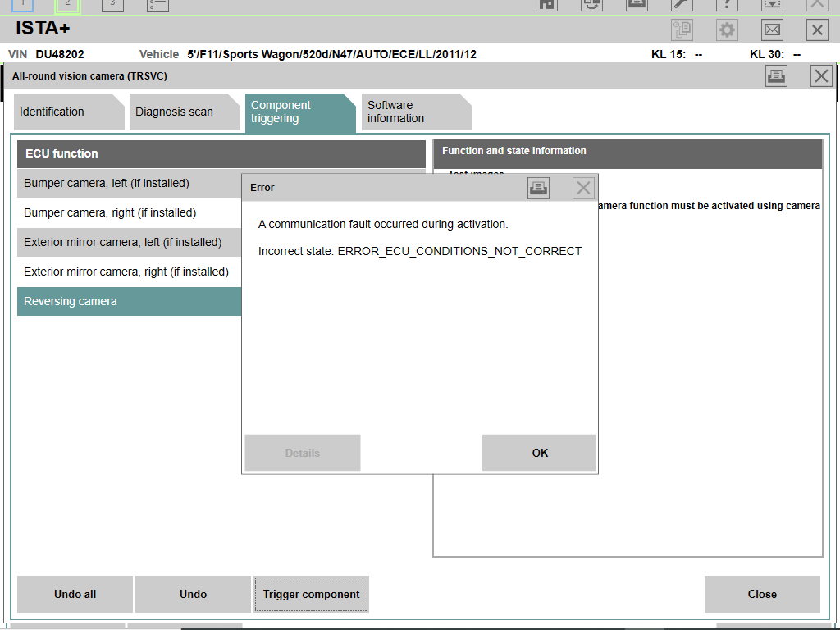Confirm the error with OK
The image size is (840, 630).
[x=539, y=453]
